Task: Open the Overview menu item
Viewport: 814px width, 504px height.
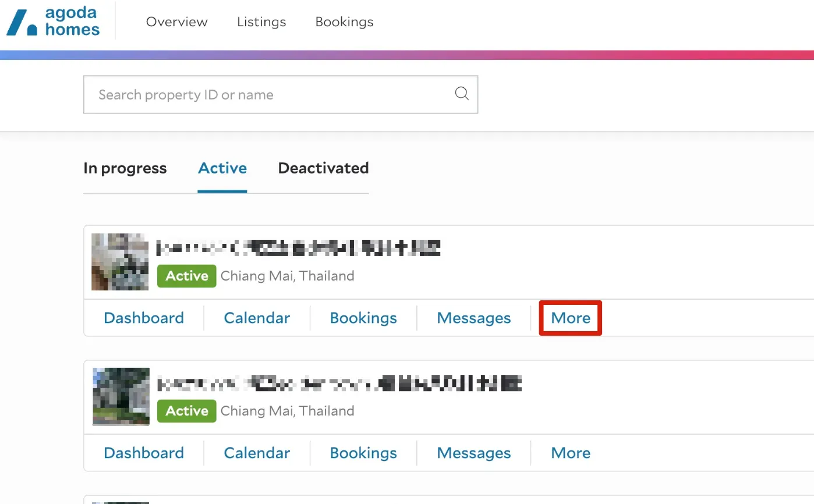Action: [176, 22]
